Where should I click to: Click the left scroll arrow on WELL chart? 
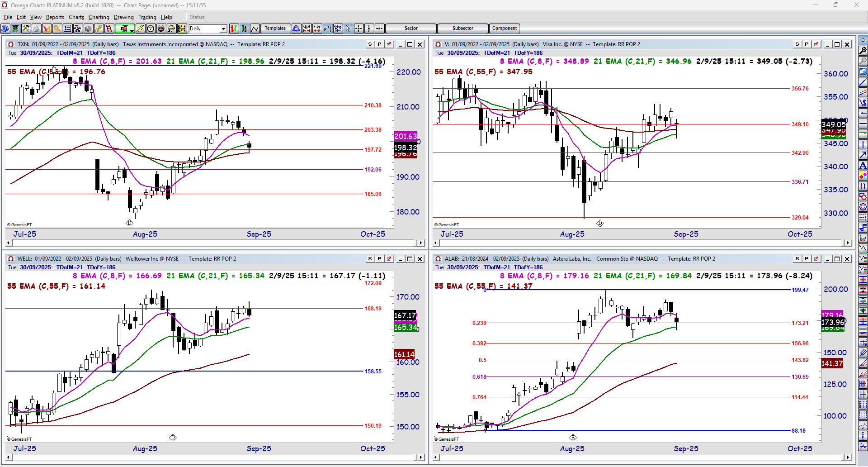(x=8, y=457)
